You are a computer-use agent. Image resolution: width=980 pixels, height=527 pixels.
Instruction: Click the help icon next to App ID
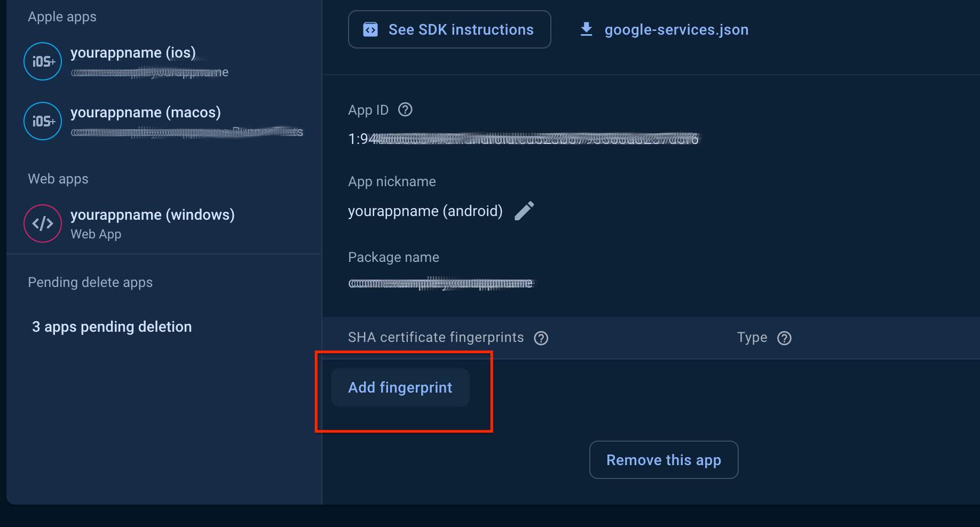406,109
